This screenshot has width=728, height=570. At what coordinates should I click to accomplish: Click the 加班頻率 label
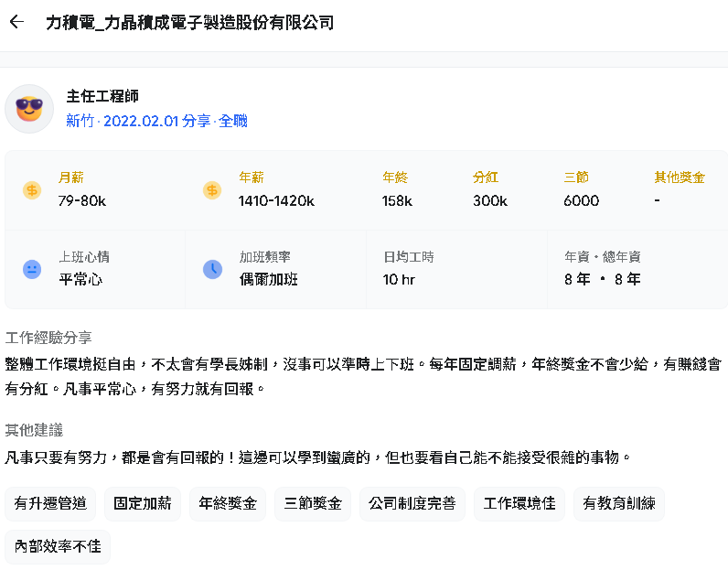click(x=264, y=257)
